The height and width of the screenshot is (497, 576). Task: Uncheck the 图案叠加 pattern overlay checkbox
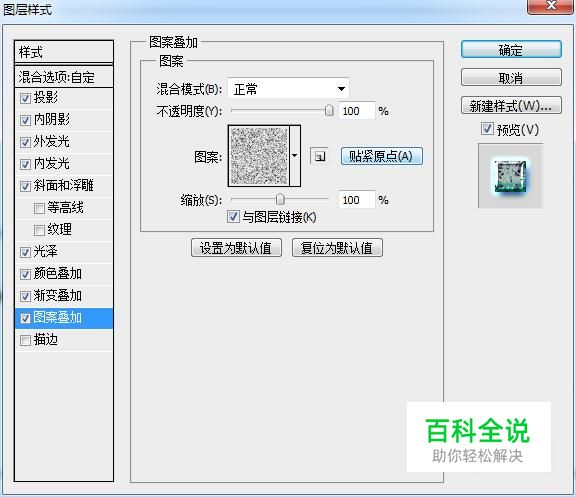click(25, 318)
